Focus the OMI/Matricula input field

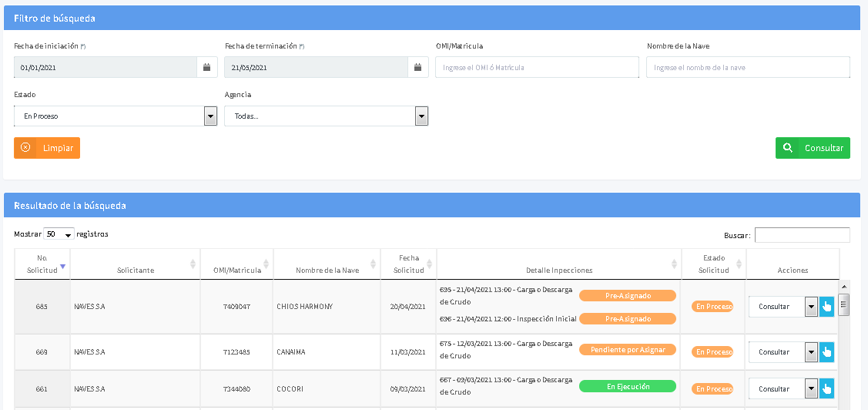coord(537,68)
